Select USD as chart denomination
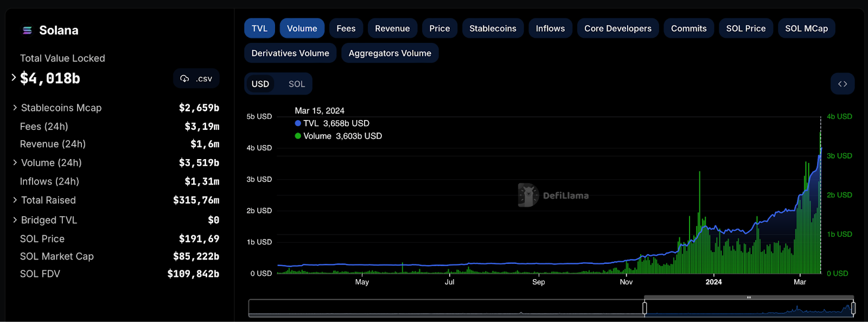This screenshot has width=868, height=322. point(260,84)
